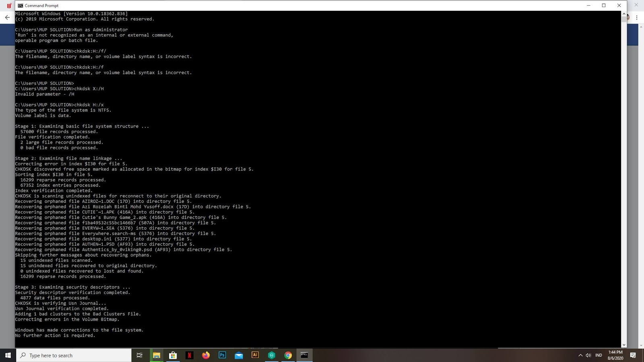Close the Command Prompt window
The image size is (644, 362).
619,6
